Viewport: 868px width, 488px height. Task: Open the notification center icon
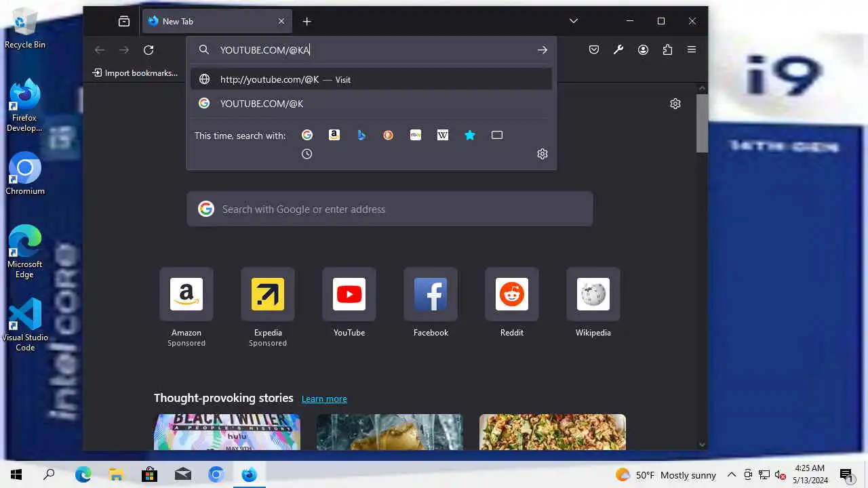pyautogui.click(x=846, y=475)
